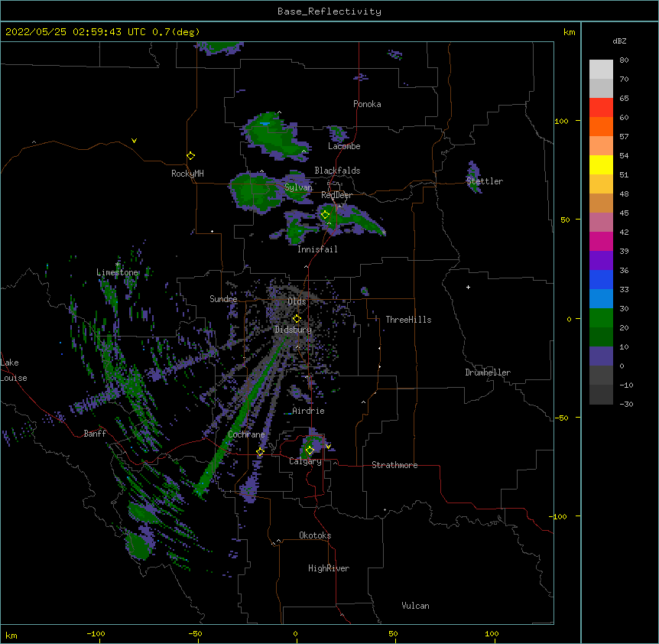659x644 pixels.
Task: Select the Calgary city label
Action: coord(306,461)
